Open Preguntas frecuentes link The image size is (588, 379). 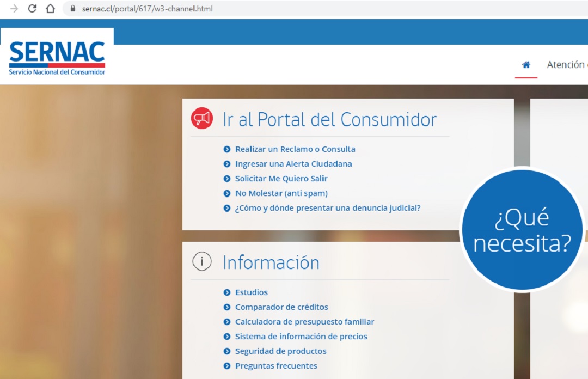coord(276,366)
